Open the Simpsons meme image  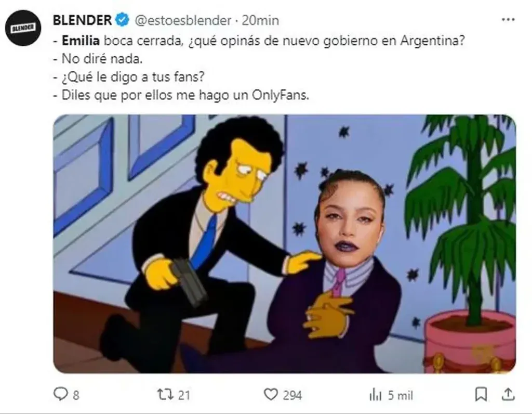(284, 244)
